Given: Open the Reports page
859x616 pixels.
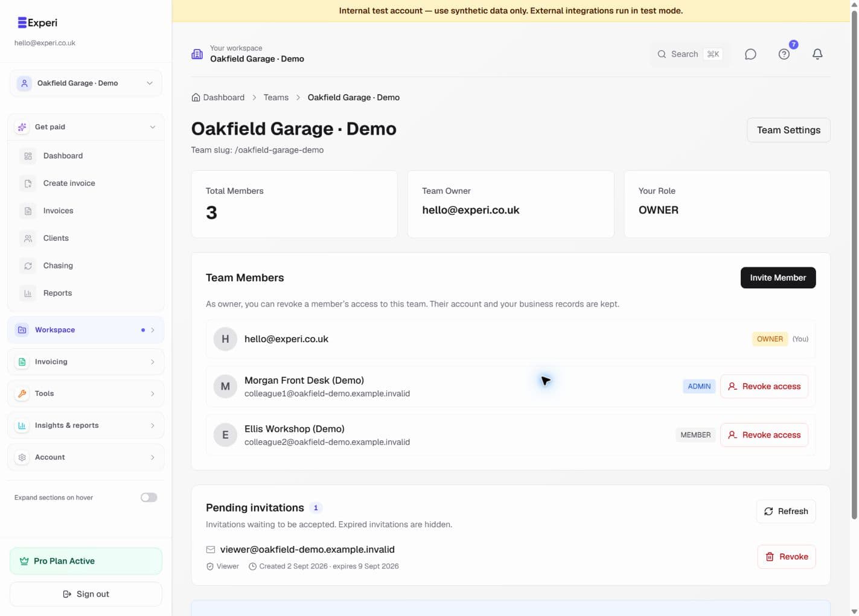Looking at the screenshot, I should (86, 293).
